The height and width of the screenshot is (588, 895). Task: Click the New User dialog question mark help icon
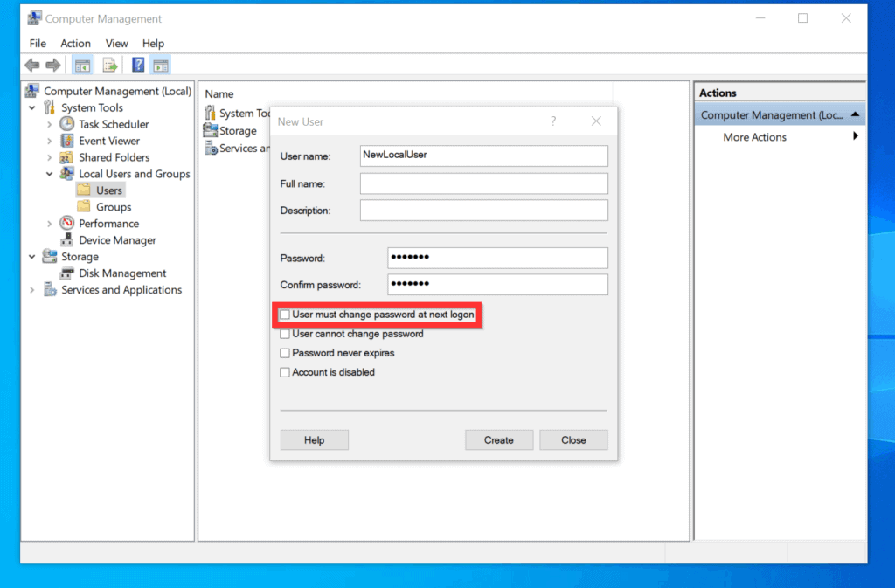(x=553, y=121)
